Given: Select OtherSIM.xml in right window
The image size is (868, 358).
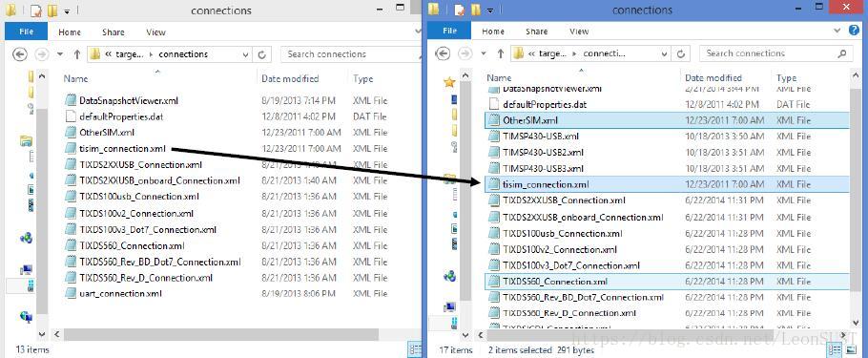Looking at the screenshot, I should click(x=667, y=120).
